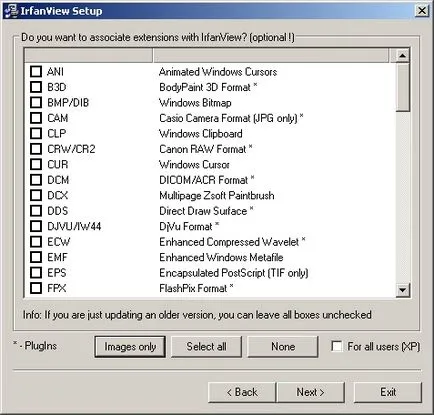Click Enhanced Windows Metafile text
434x415 pixels.
click(x=221, y=257)
